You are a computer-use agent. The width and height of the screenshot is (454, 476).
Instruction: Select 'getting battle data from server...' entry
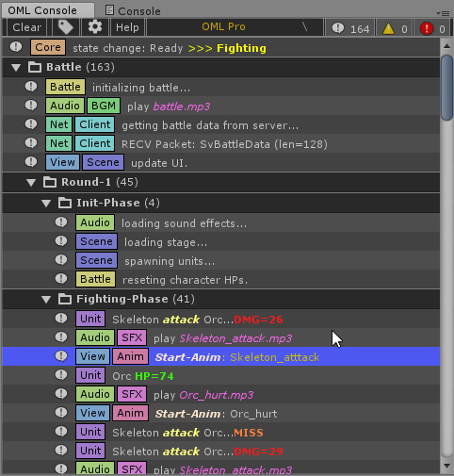tap(221, 124)
